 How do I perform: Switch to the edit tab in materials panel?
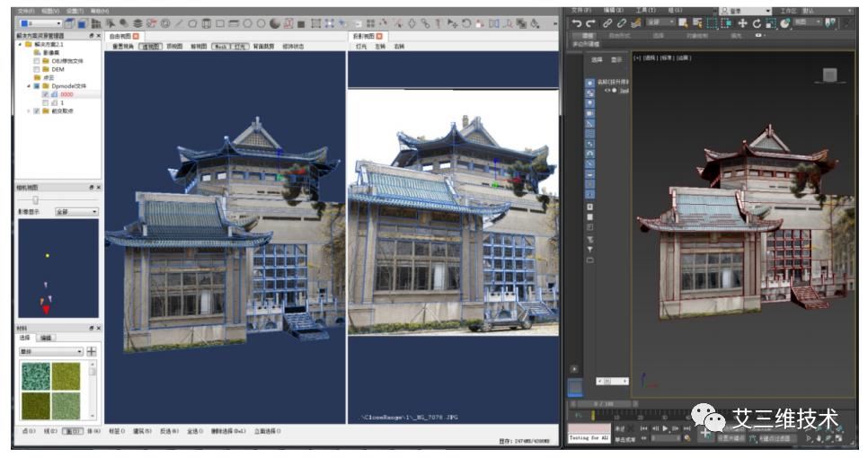tap(47, 338)
